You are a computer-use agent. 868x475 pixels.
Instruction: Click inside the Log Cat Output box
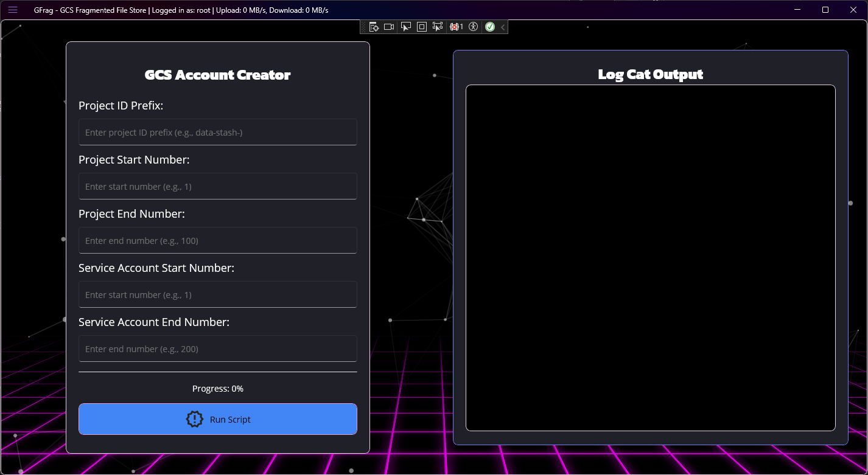click(x=651, y=258)
